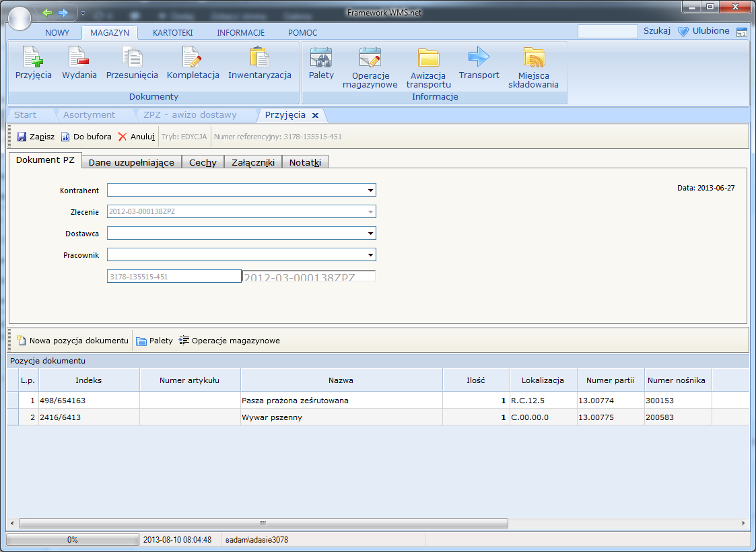This screenshot has width=756, height=552.
Task: Sort by Indeks column header
Action: point(89,380)
